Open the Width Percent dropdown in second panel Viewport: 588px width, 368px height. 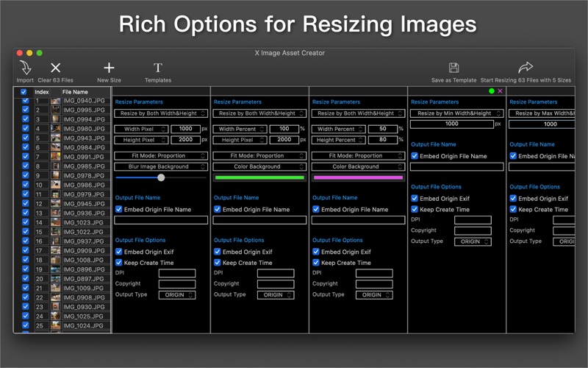[x=240, y=129]
